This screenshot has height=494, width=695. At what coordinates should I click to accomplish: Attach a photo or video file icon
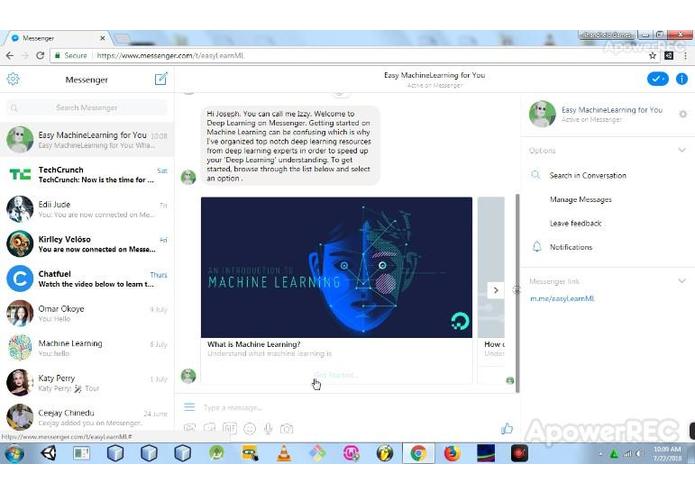pyautogui.click(x=190, y=428)
